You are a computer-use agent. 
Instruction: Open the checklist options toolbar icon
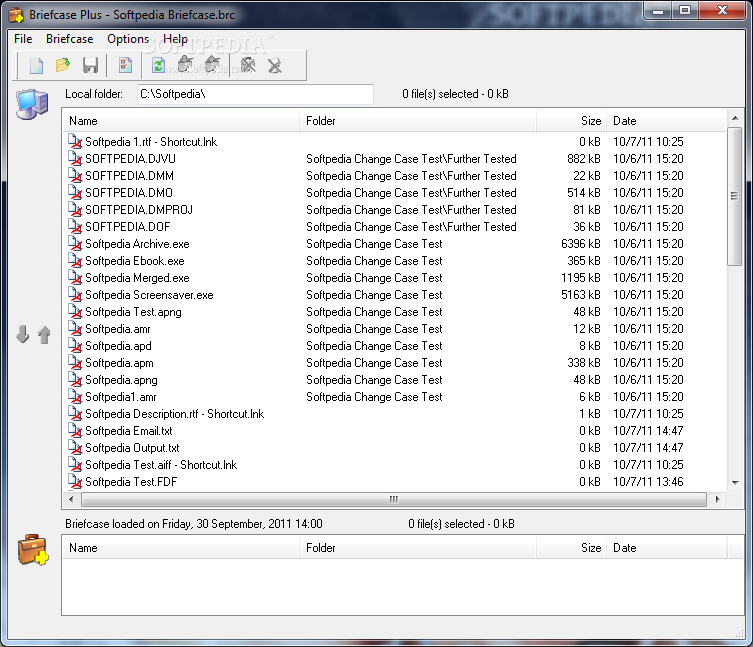tap(125, 65)
